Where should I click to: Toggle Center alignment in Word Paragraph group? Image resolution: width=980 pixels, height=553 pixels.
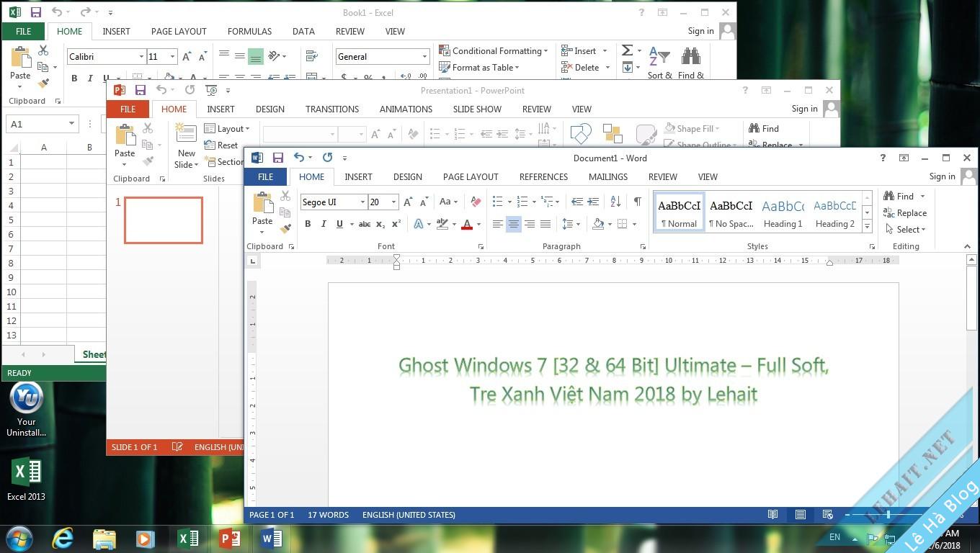pyautogui.click(x=514, y=224)
